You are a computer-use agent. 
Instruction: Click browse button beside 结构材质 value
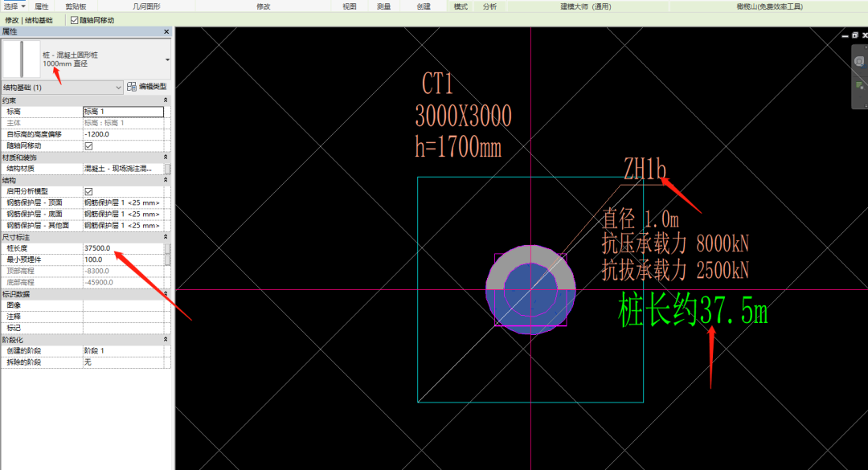[168, 169]
